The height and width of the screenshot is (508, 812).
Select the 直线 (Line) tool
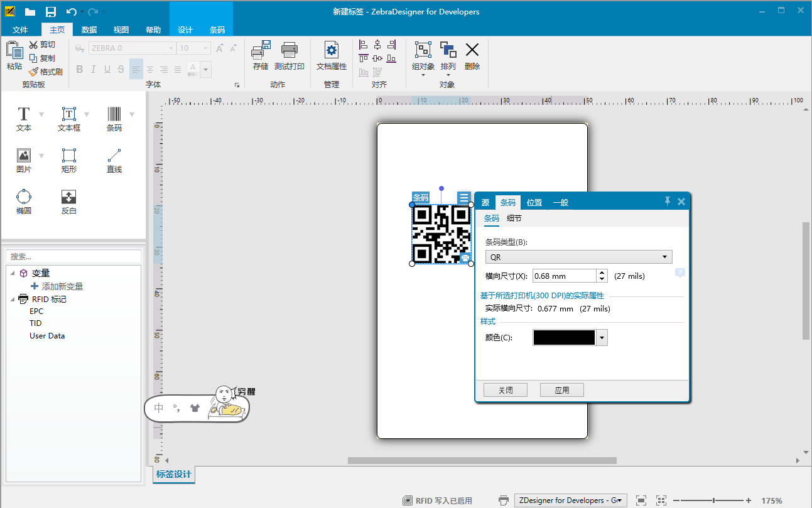pyautogui.click(x=114, y=161)
